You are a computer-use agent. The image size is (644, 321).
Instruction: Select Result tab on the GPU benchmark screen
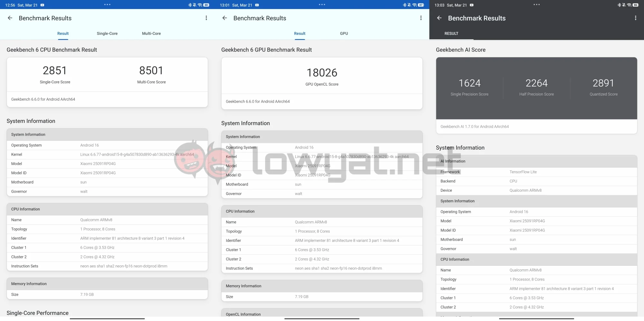[x=299, y=33]
